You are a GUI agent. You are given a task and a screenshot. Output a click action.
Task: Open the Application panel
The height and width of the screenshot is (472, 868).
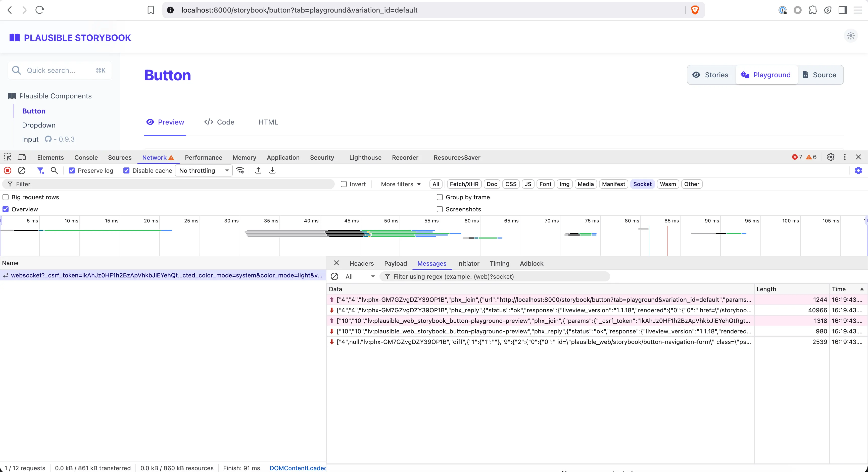[283, 157]
